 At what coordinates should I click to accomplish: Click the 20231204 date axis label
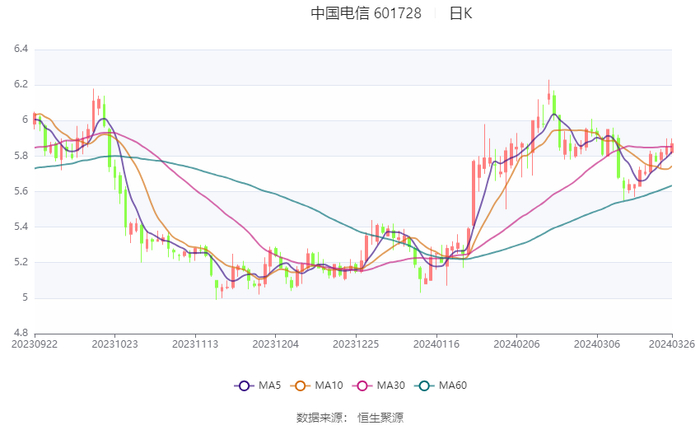coord(275,344)
